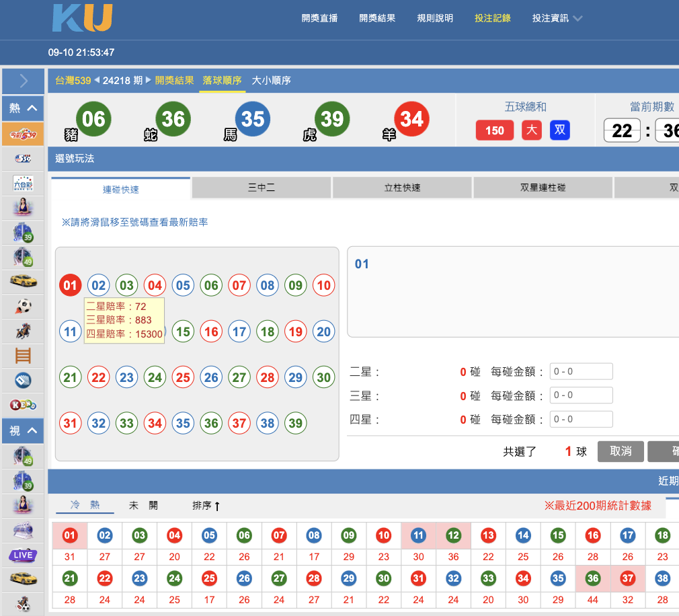Deselect number ball 01 in picker
The width and height of the screenshot is (679, 616).
(x=70, y=286)
